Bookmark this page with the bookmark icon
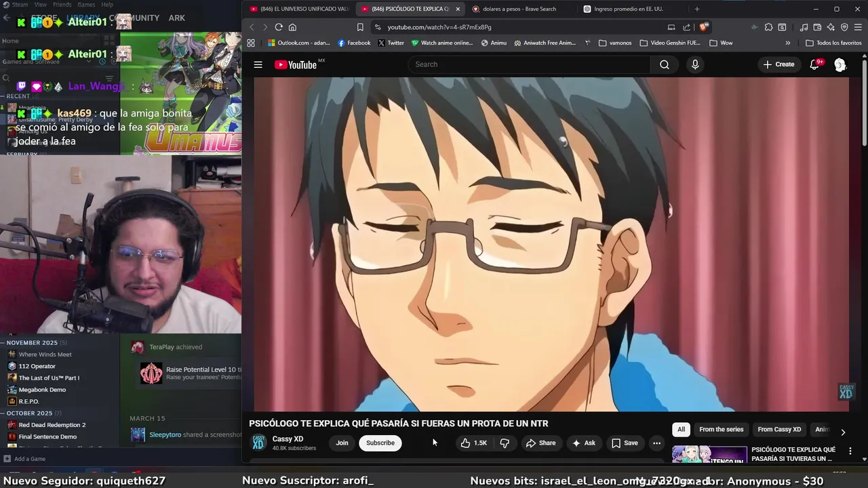Image resolution: width=868 pixels, height=488 pixels. (360, 27)
